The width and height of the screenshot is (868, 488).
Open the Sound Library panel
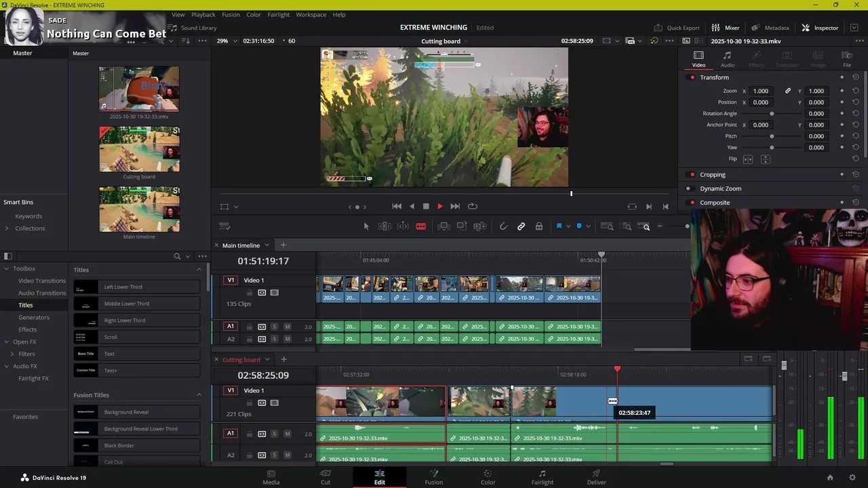(x=193, y=28)
